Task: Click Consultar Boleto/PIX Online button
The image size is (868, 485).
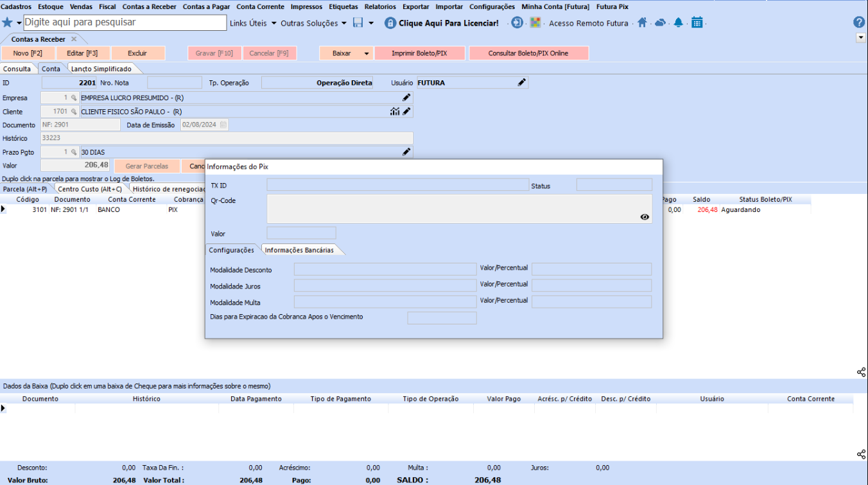Action: 528,53
